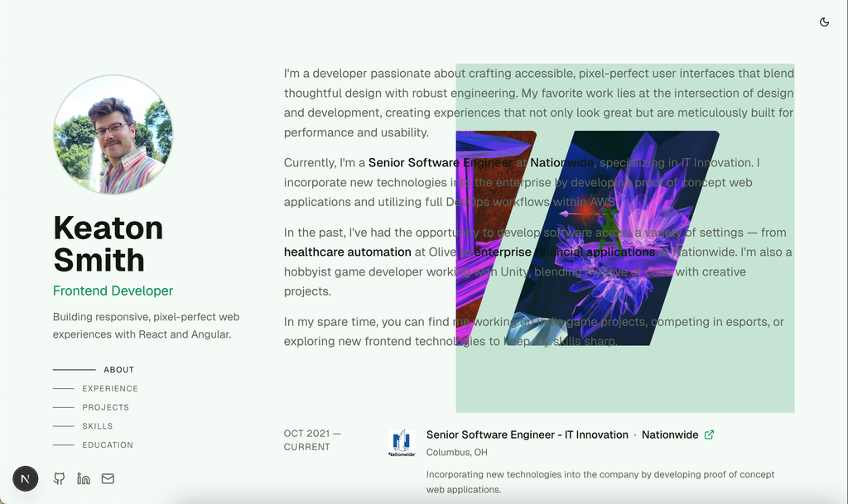This screenshot has width=848, height=504.
Task: Select the SKILLS navigation item
Action: pyautogui.click(x=99, y=425)
